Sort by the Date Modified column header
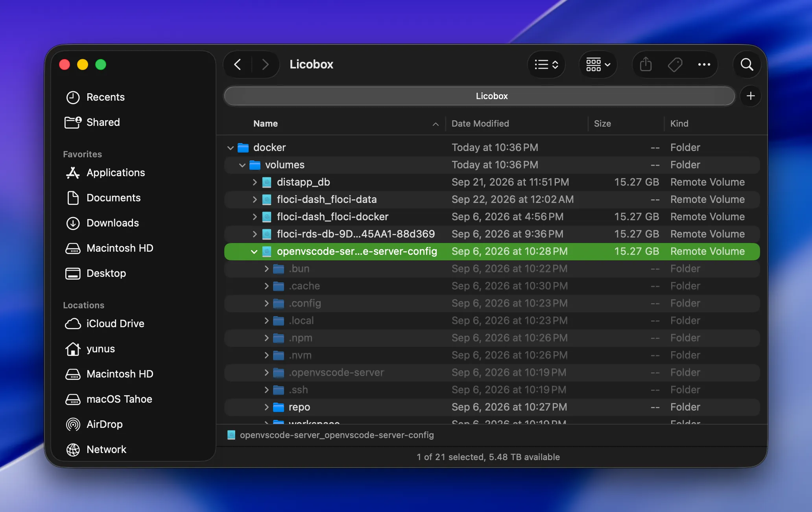The width and height of the screenshot is (812, 512). [x=480, y=123]
